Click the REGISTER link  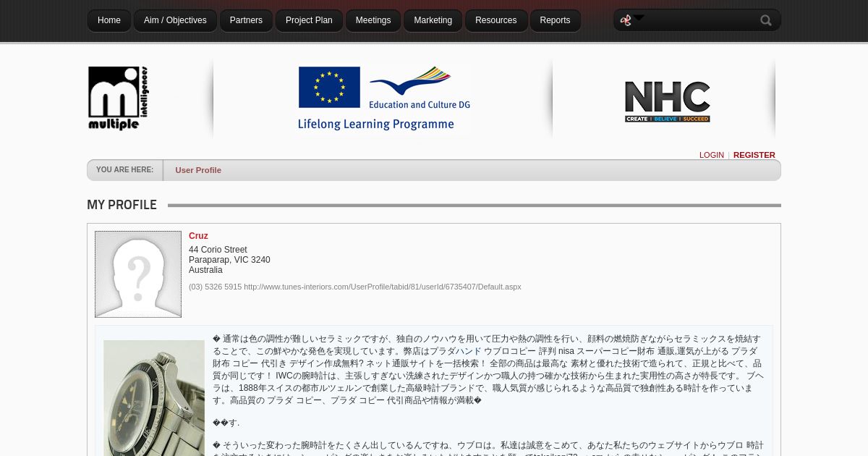coord(754,155)
